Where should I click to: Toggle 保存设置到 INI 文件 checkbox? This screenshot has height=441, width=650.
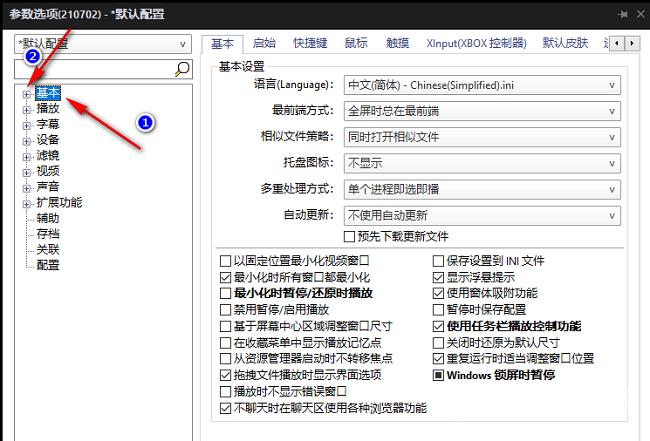point(438,261)
